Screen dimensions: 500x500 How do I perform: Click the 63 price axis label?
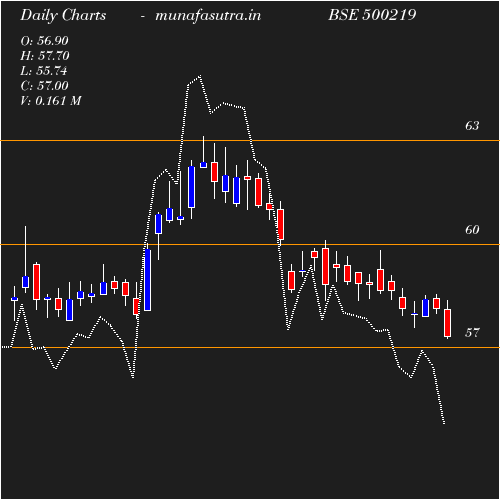472,126
